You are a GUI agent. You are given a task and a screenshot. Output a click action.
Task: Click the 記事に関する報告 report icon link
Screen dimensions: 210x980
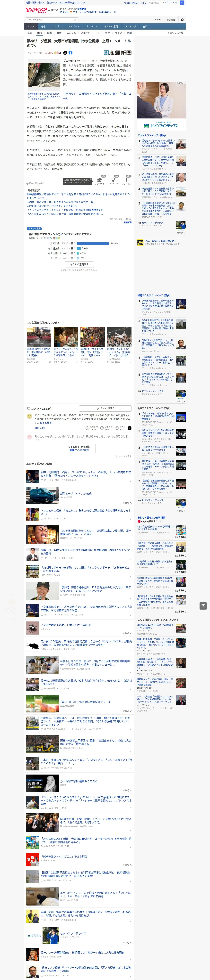point(35,183)
